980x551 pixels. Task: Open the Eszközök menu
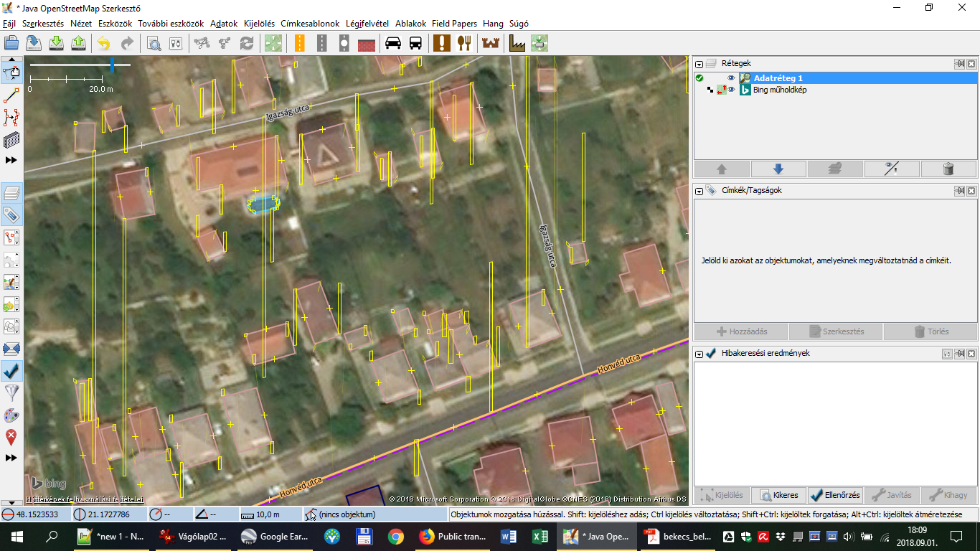pos(115,24)
